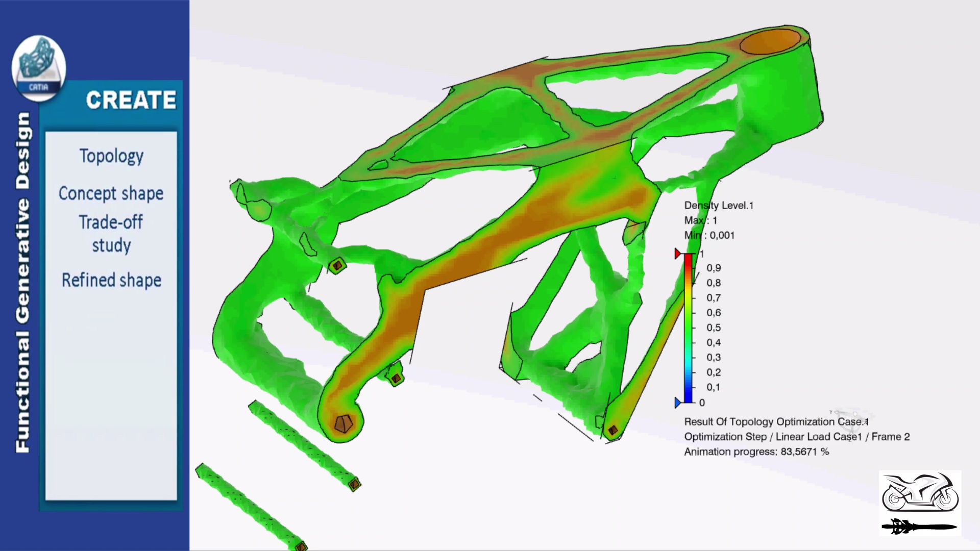This screenshot has height=551, width=980.
Task: Click the Topology step
Action: coord(111,156)
